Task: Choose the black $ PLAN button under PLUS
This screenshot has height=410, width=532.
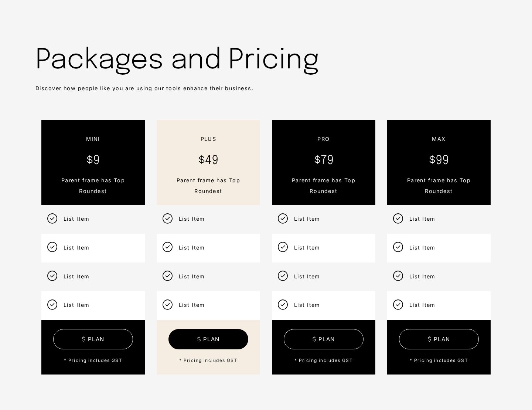Action: 208,339
